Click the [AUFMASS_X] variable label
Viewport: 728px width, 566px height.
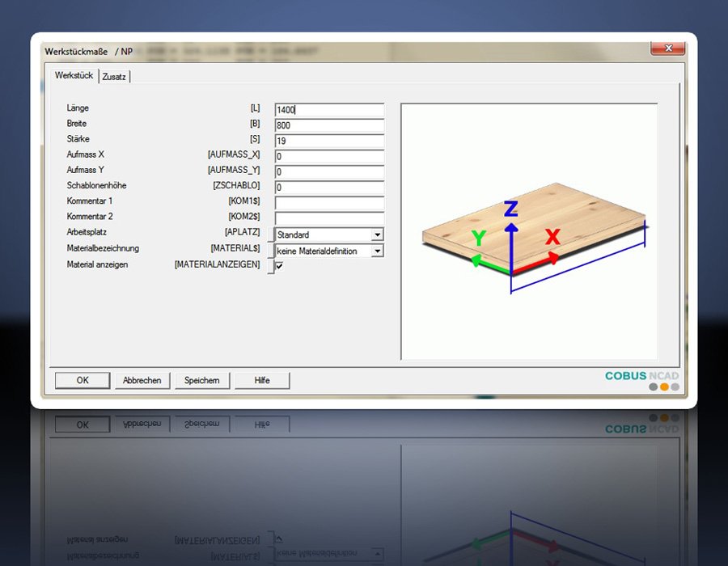pos(234,154)
